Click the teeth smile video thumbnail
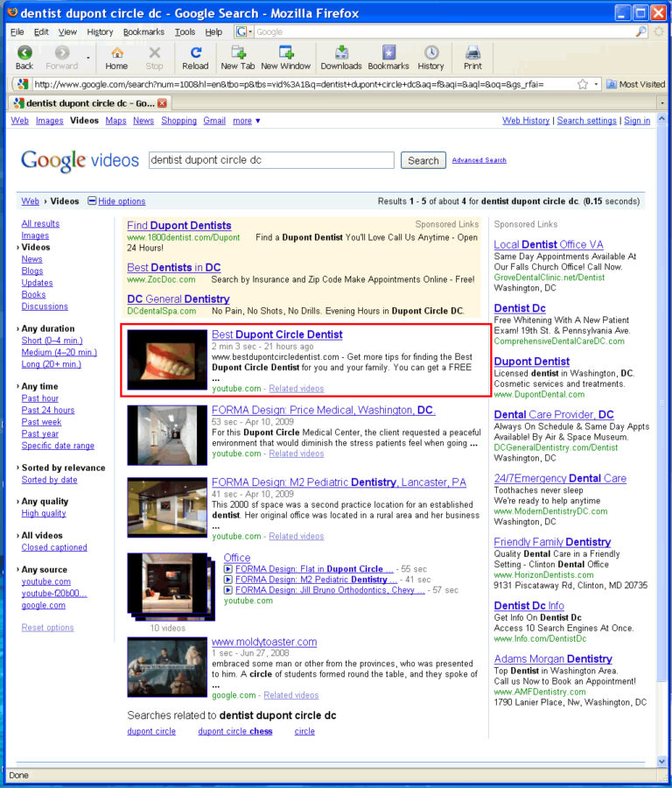Image resolution: width=672 pixels, height=788 pixels. click(167, 360)
